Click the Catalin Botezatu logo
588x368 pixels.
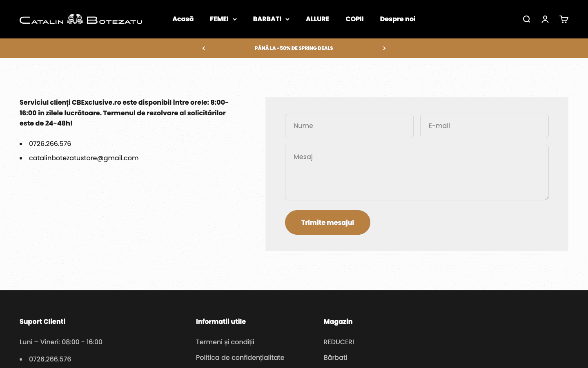pos(81,19)
